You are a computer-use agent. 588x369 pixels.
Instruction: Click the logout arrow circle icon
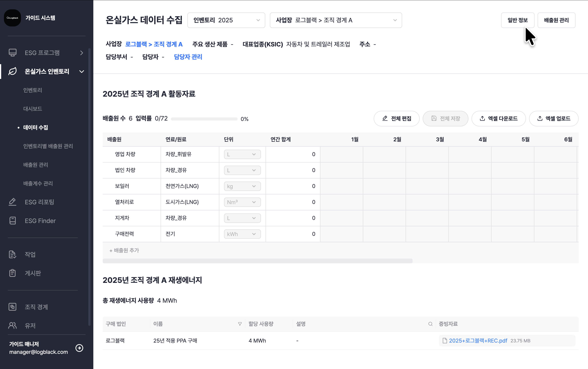(79, 348)
